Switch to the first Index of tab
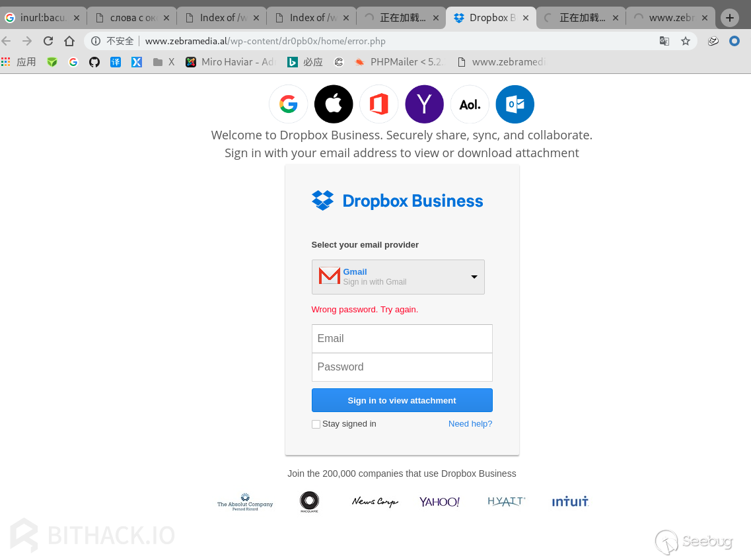The width and height of the screenshot is (751, 560). click(223, 18)
